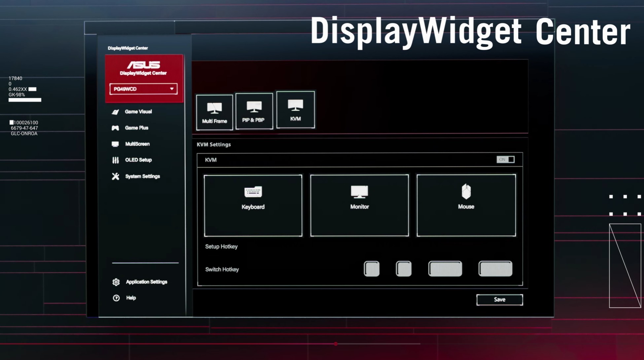
Task: Switch to the Multi Frame tab
Action: 215,112
